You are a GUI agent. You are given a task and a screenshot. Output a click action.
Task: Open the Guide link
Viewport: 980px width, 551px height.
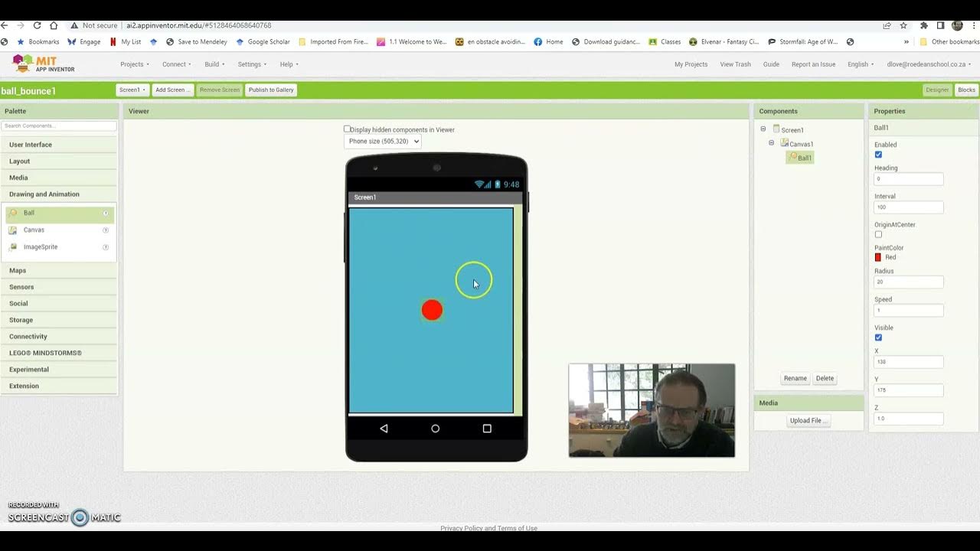771,64
